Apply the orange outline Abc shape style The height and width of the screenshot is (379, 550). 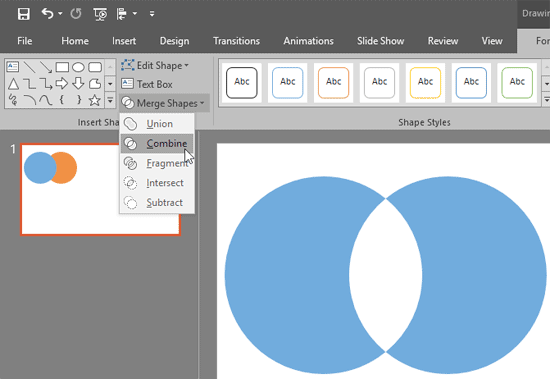pyautogui.click(x=334, y=83)
